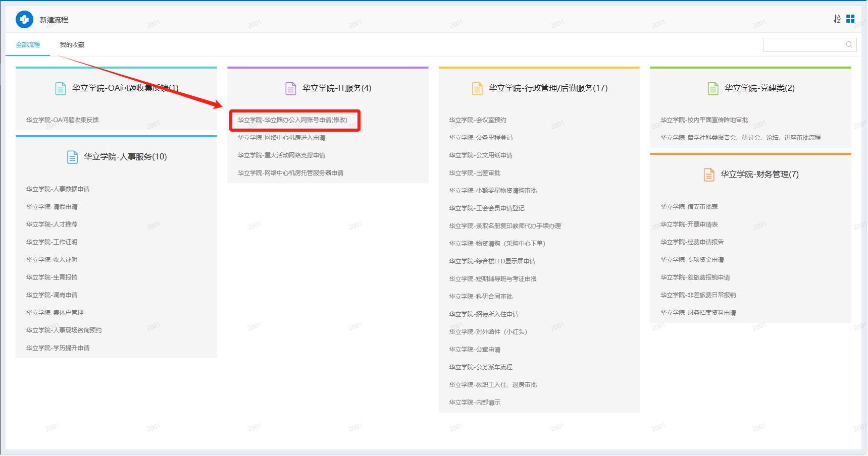Switch to blue grid view icon
The width and height of the screenshot is (868, 456).
point(850,19)
